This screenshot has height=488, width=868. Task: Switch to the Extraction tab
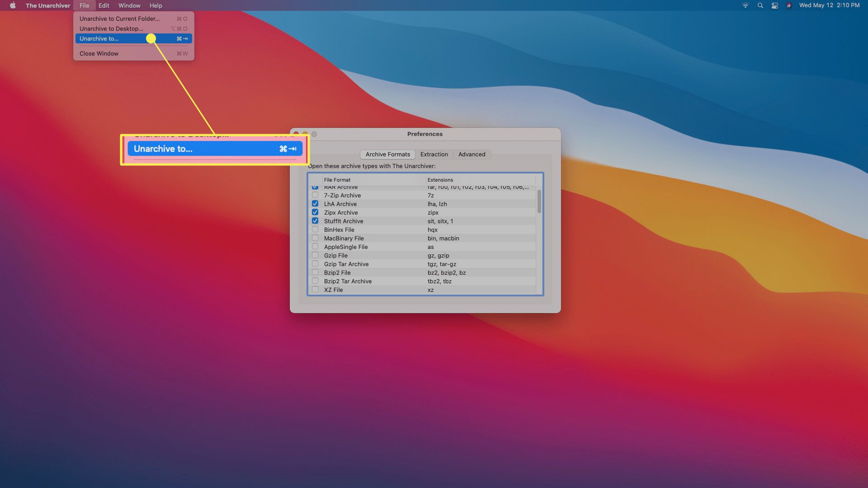(434, 155)
